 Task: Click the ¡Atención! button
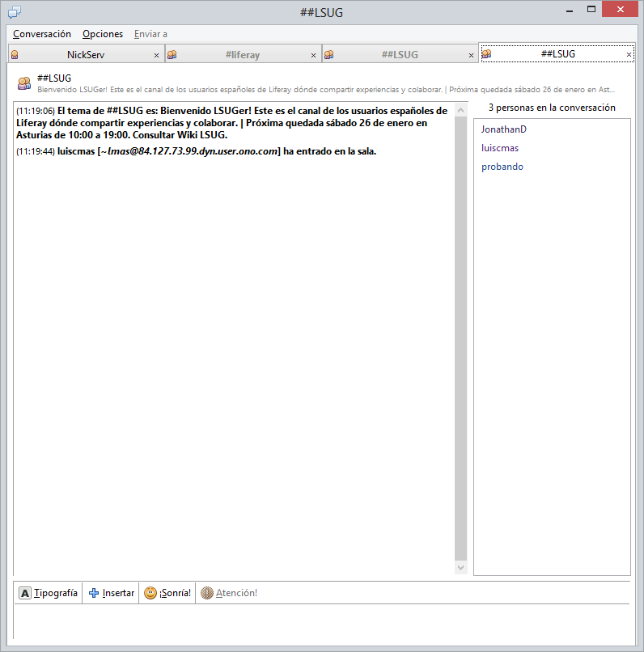click(x=229, y=593)
